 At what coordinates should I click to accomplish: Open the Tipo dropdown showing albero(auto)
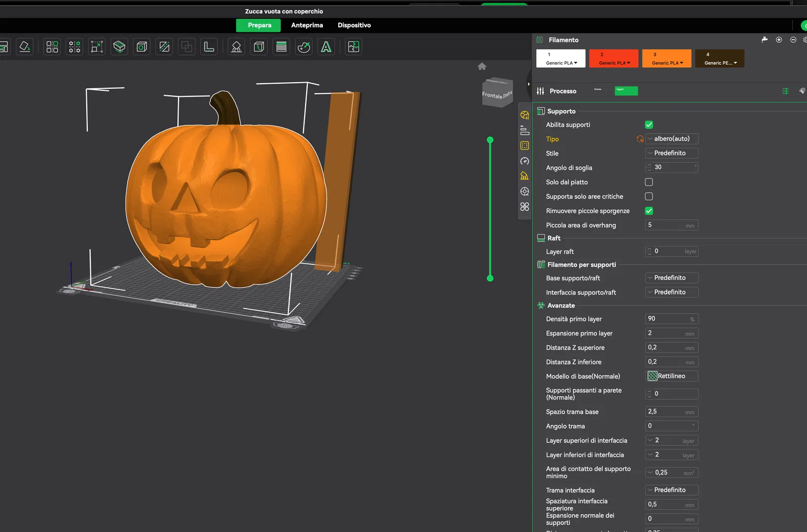click(x=671, y=139)
